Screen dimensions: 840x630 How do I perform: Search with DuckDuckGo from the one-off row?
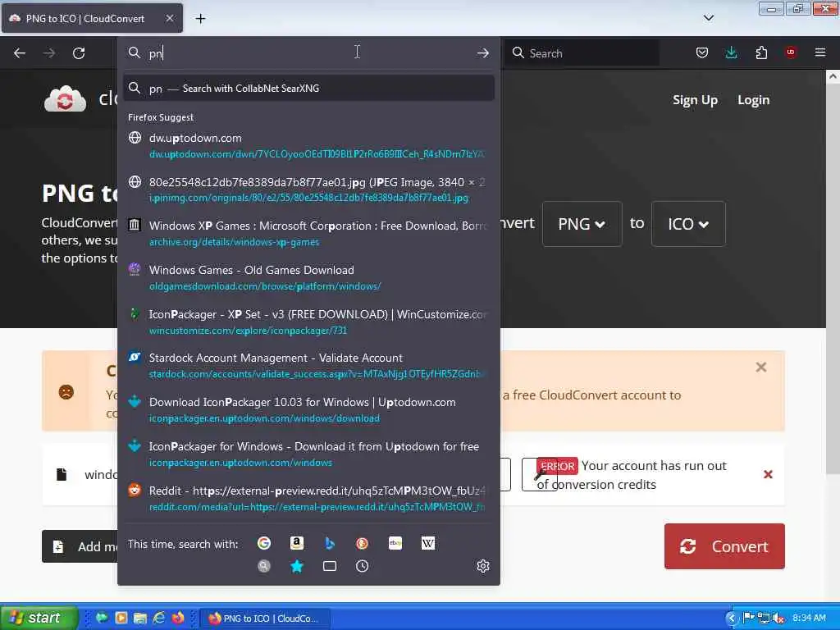362,543
